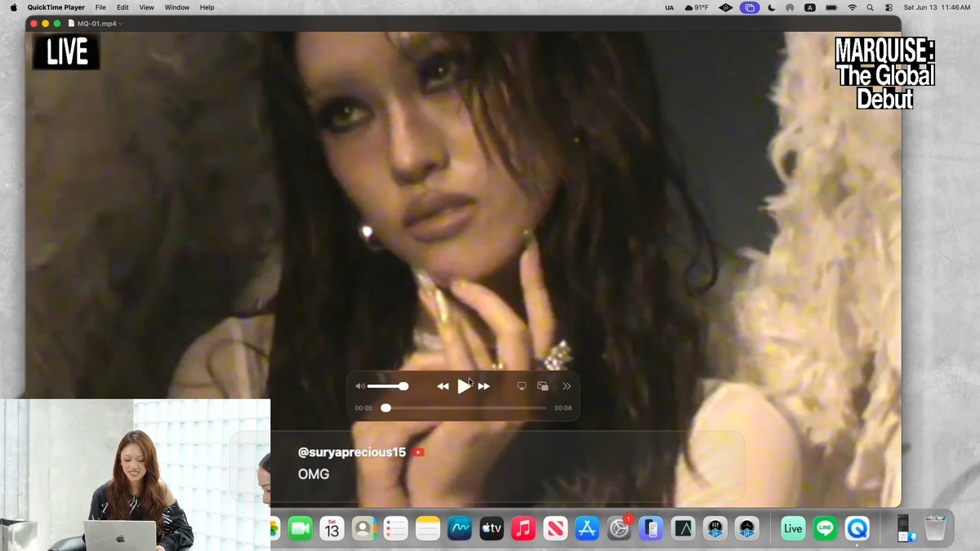The height and width of the screenshot is (551, 980).
Task: Open Apple TV from the Dock
Action: tap(491, 528)
